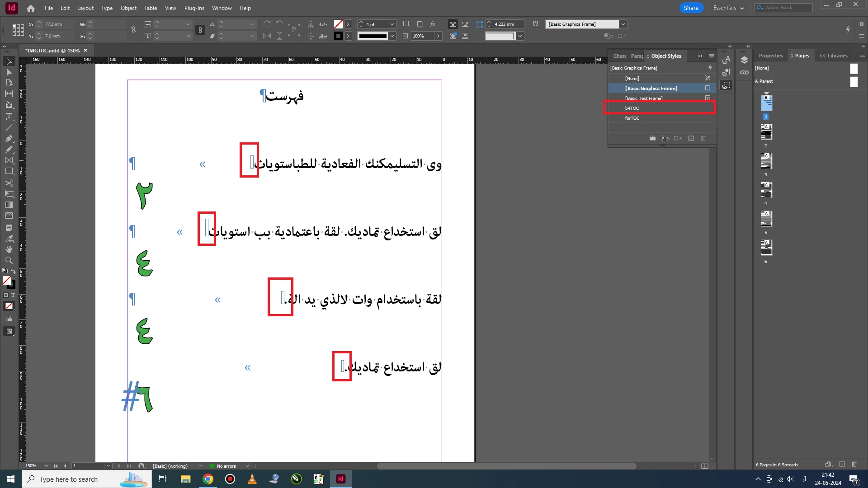868x488 pixels.
Task: Select page 3 thumbnail in Pages panel
Action: click(766, 161)
